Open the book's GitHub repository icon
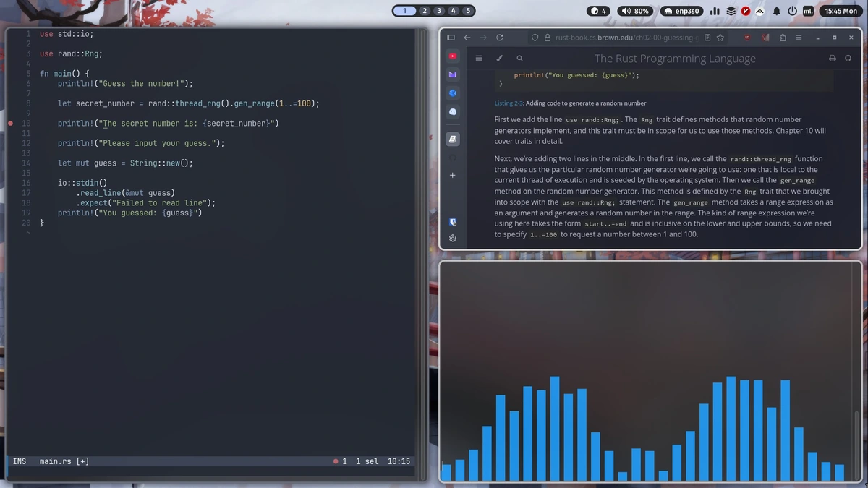868x488 pixels. (x=848, y=58)
